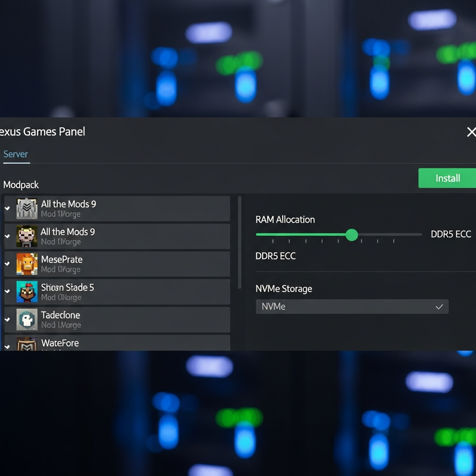Expand the MesePrate row chevron
The image size is (476, 476).
(7, 264)
